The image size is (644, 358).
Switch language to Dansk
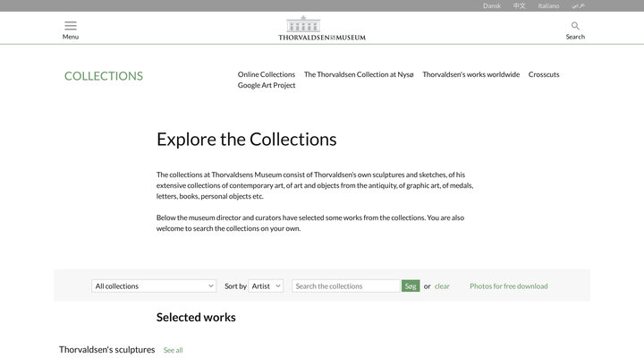click(x=492, y=5)
